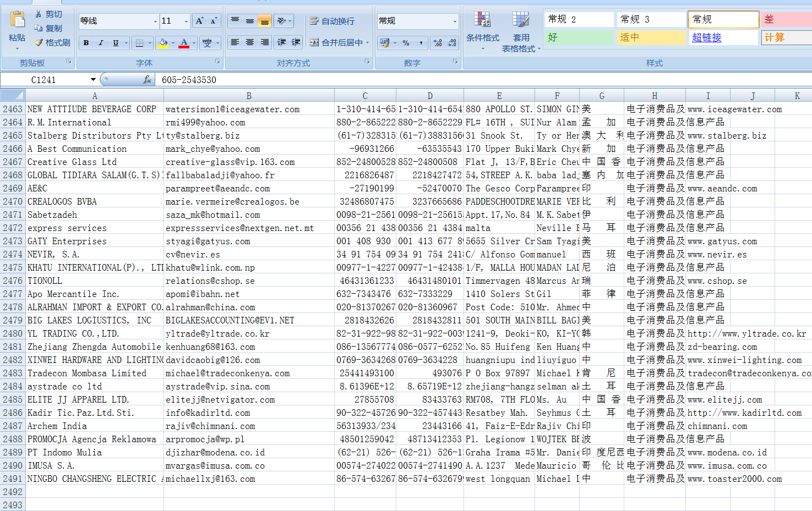Apply the green Good (好) cell style
Viewport: 812px width, 511px height.
[579, 37]
